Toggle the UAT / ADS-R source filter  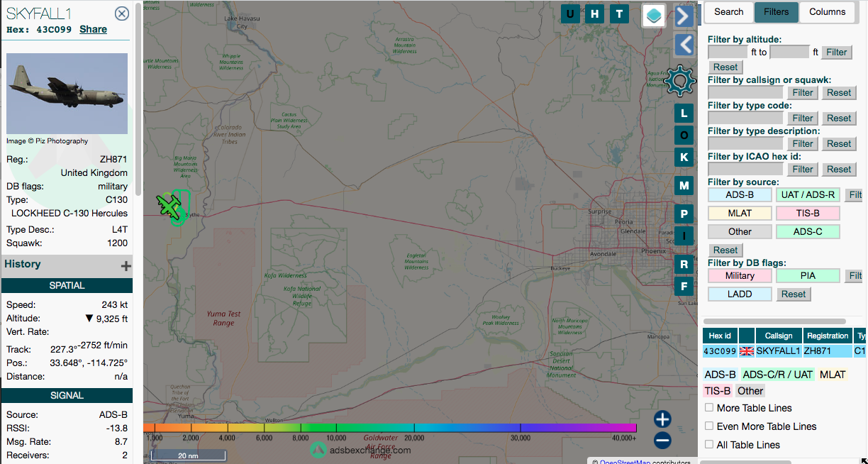[x=808, y=194]
